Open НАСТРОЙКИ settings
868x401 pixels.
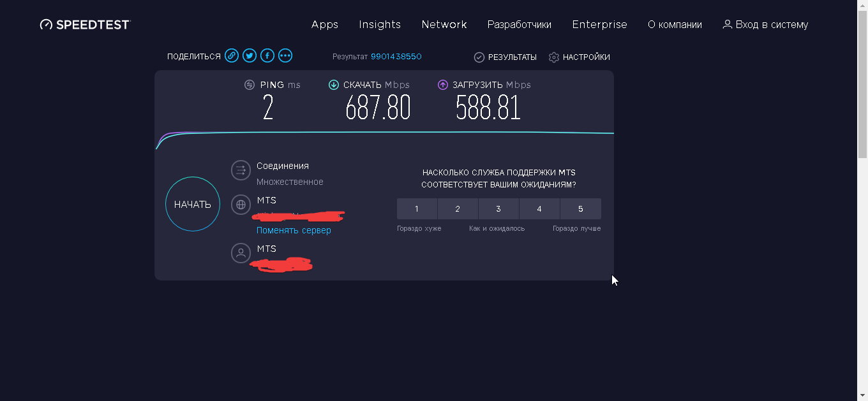tap(580, 57)
